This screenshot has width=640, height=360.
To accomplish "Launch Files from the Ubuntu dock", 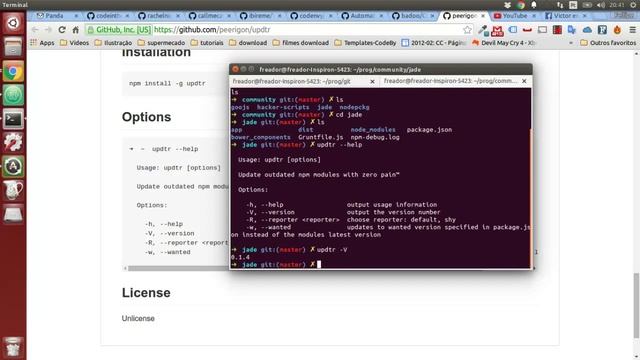I will click(x=13, y=47).
